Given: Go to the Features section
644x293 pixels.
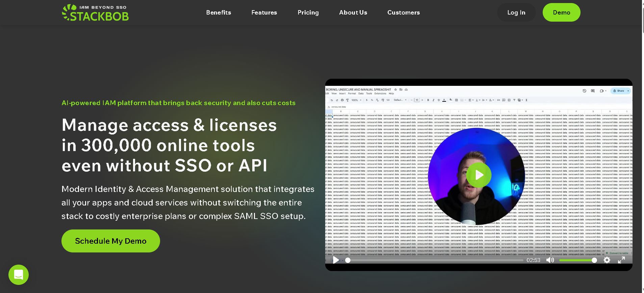Looking at the screenshot, I should pos(264,13).
